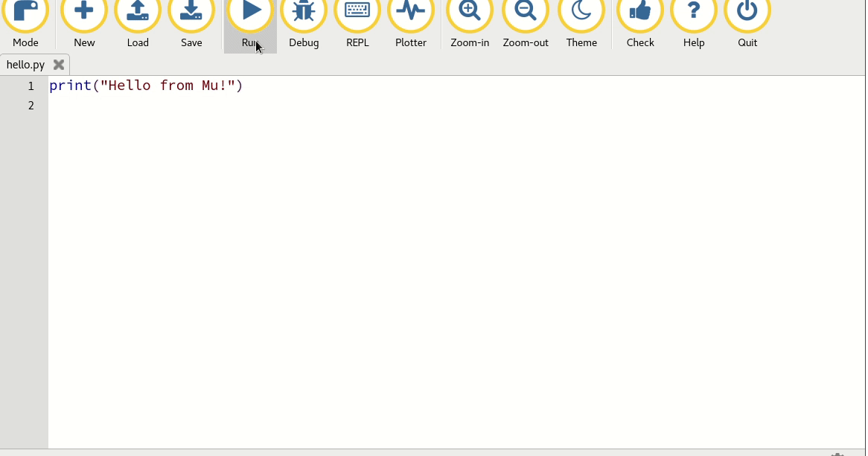The width and height of the screenshot is (868, 456).
Task: Zoom-out to shrink the code text
Action: (526, 22)
